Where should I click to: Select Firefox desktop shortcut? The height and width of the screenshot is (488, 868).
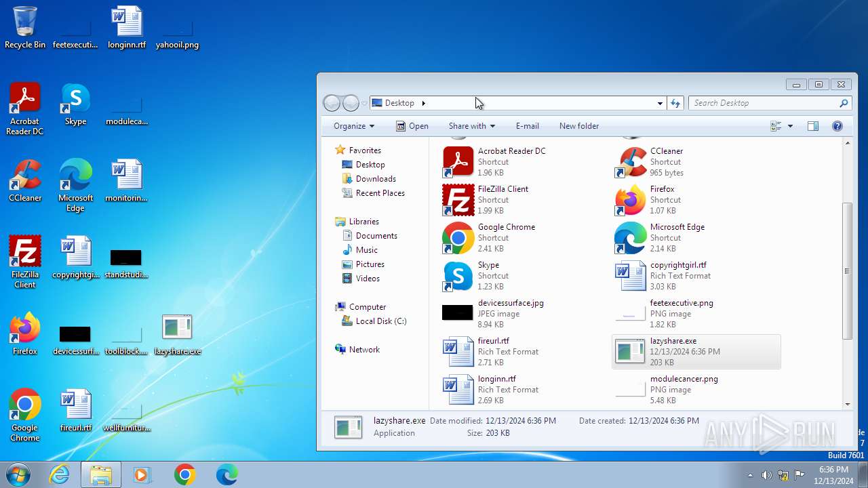pos(25,334)
